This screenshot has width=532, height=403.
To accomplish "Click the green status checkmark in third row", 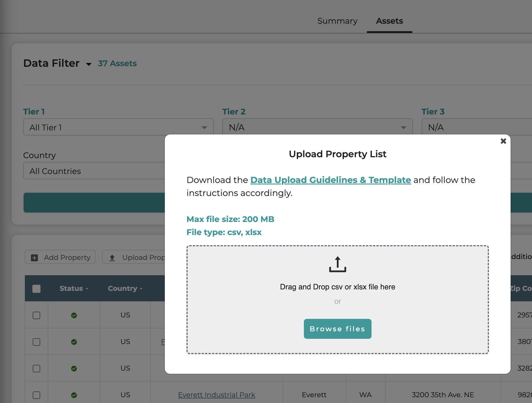I will (x=74, y=368).
